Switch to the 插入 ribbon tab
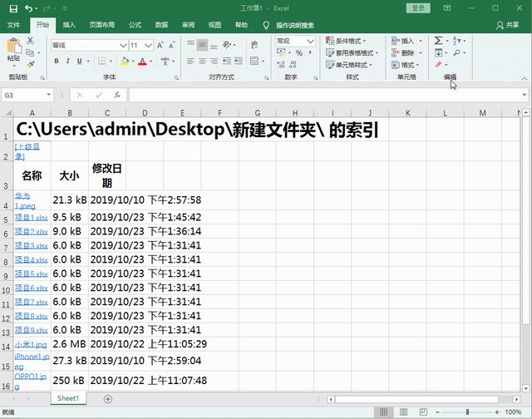The height and width of the screenshot is (419, 532). (x=69, y=25)
